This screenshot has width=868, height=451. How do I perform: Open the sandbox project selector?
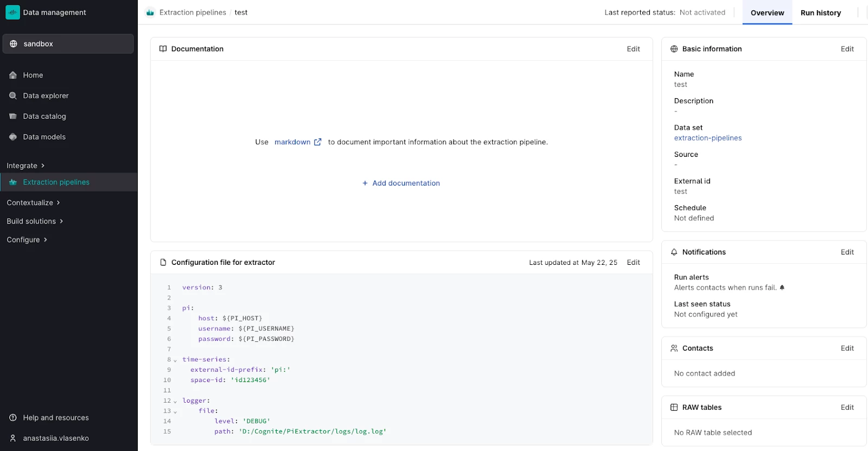(x=68, y=44)
